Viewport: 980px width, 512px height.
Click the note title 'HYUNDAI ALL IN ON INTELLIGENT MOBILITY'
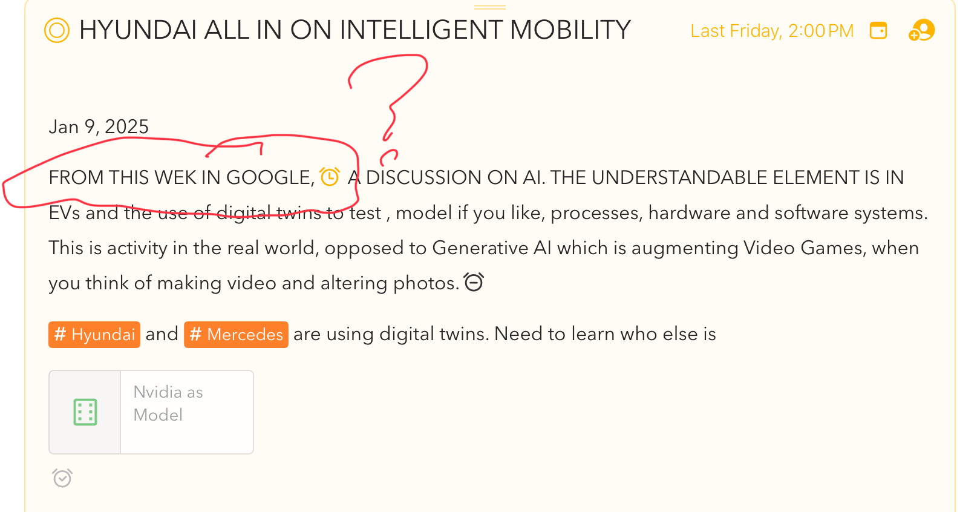[x=355, y=30]
